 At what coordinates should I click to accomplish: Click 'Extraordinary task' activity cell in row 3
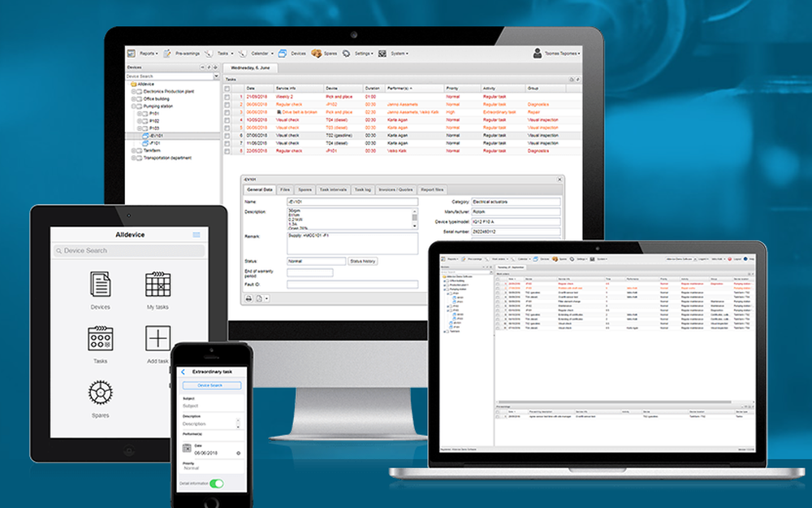[x=499, y=112]
